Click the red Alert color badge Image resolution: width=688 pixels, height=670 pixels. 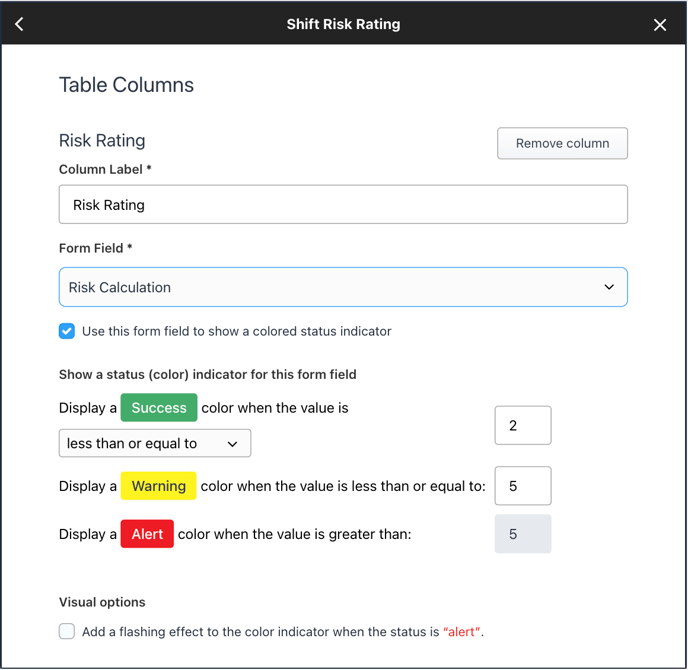(x=147, y=534)
